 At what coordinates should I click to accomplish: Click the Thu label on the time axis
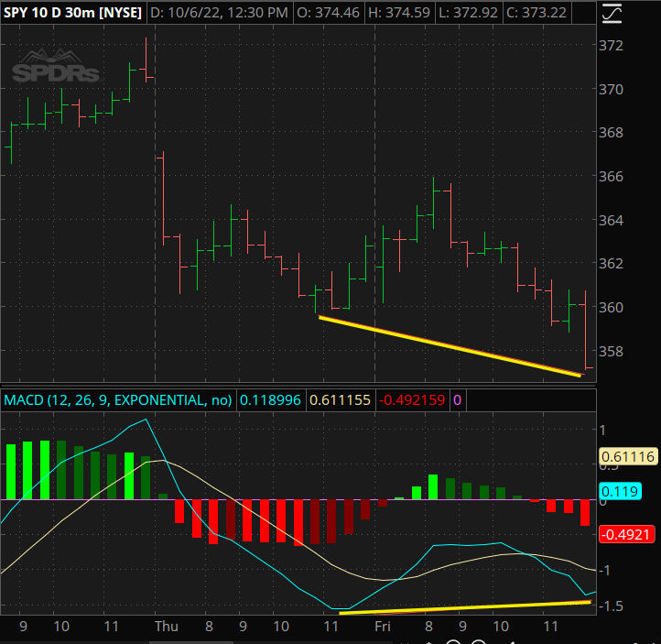[x=166, y=627]
